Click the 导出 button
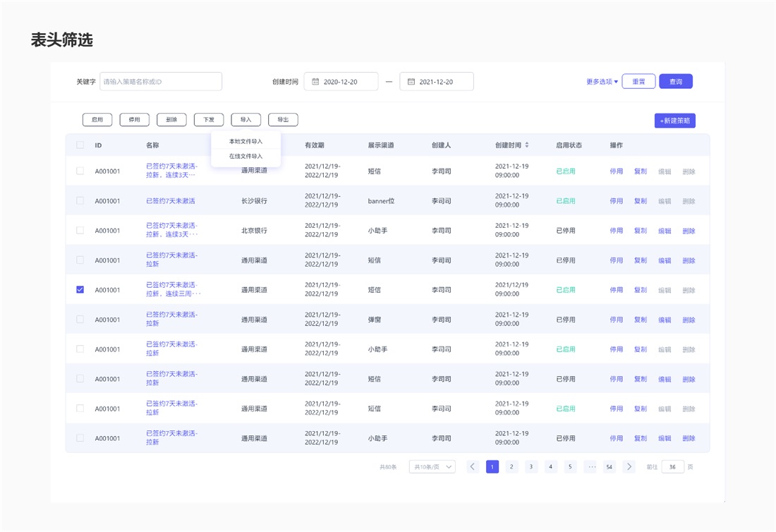 coord(283,120)
